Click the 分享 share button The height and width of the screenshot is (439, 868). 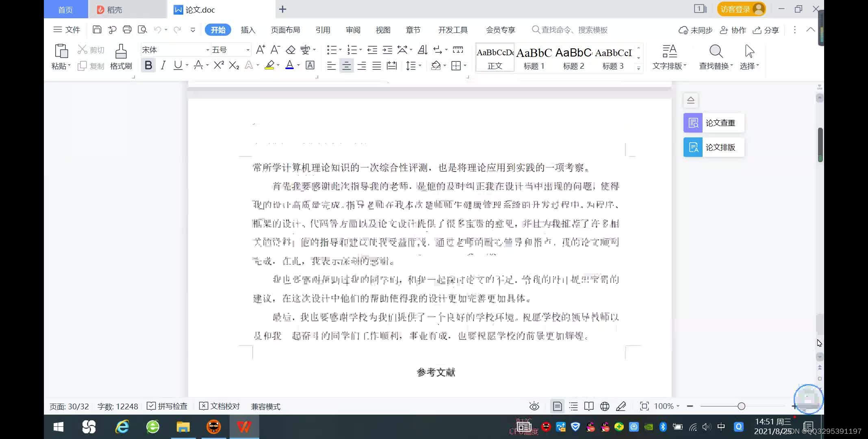(766, 30)
